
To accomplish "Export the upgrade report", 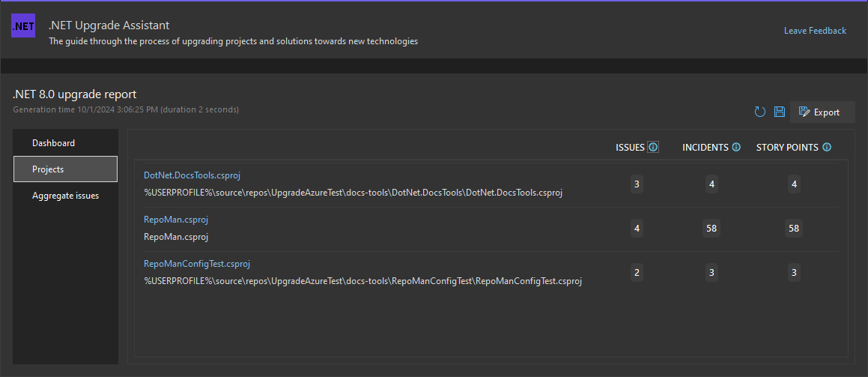I will click(x=822, y=112).
